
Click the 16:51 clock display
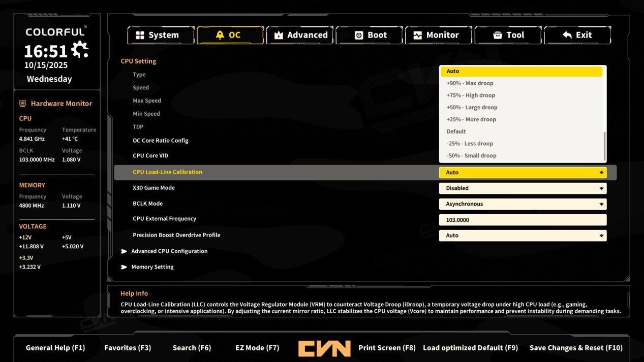coord(46,51)
